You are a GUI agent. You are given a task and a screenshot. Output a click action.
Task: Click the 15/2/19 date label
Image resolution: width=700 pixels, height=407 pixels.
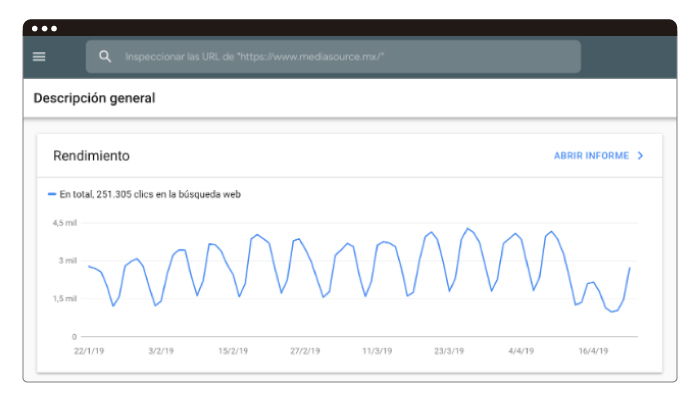(233, 351)
